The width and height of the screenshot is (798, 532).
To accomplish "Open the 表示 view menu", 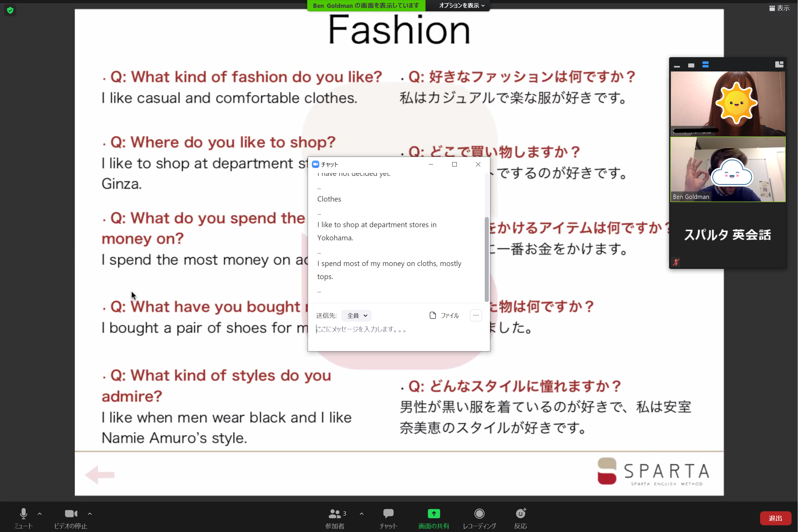I will pyautogui.click(x=779, y=8).
